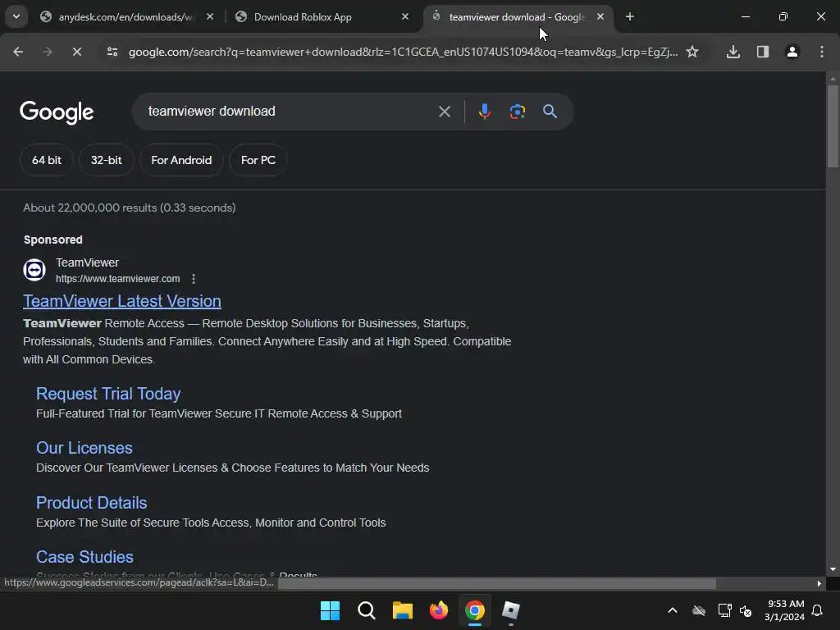Click the TeamViewer ad favicon
Screen dimensions: 840x630
tap(34, 270)
